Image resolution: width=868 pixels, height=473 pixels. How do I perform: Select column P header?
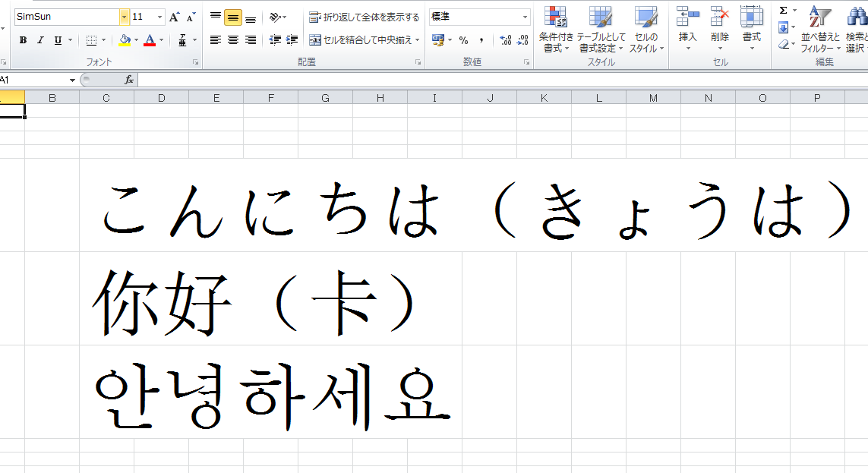click(x=817, y=98)
